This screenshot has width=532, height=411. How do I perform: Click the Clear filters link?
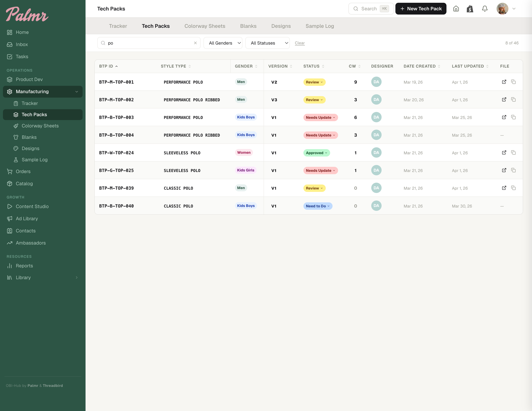point(300,43)
